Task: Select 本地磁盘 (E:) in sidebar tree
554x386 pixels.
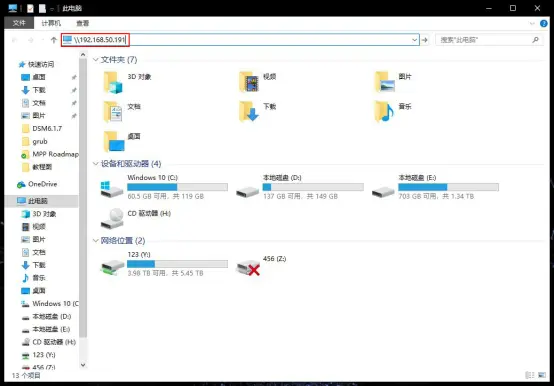Action: pos(46,329)
